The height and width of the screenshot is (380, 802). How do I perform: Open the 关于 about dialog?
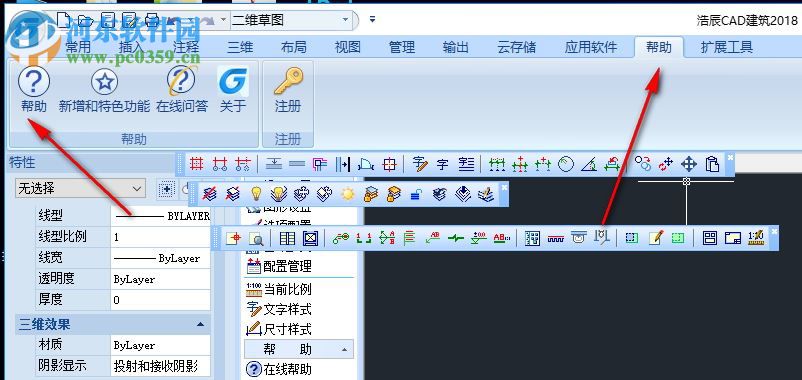[x=233, y=91]
